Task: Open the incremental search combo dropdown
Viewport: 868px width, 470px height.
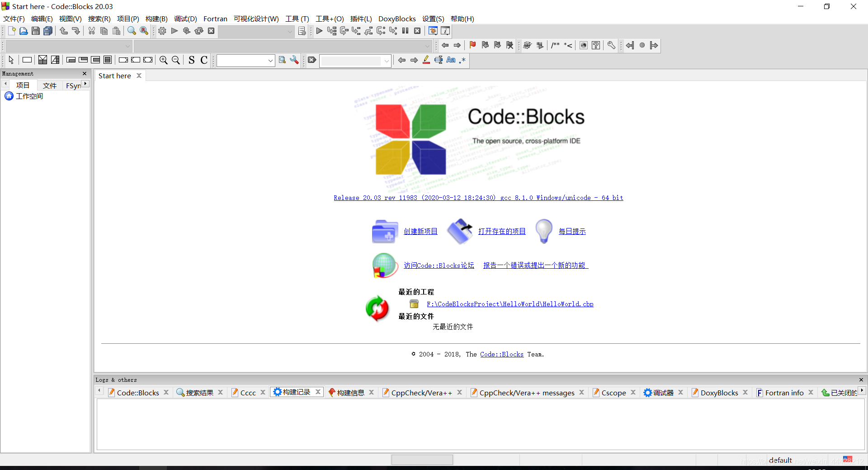Action: 387,60
